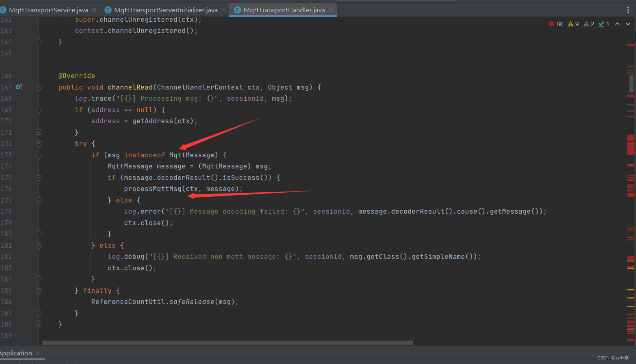Viewport: 636px width, 364px height.
Task: Click the channelRead method name
Action: click(130, 88)
